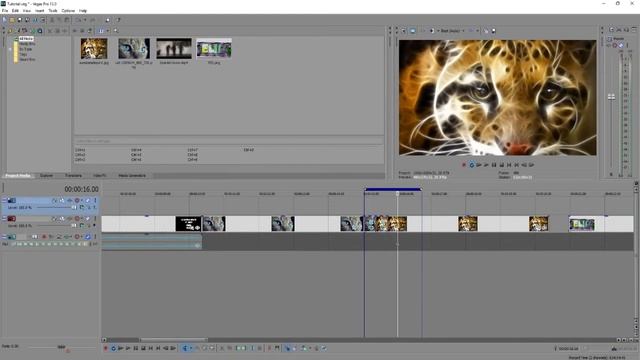640x360 pixels.
Task: Open the Normal Edit tool dropdown arrow
Action: 191,348
